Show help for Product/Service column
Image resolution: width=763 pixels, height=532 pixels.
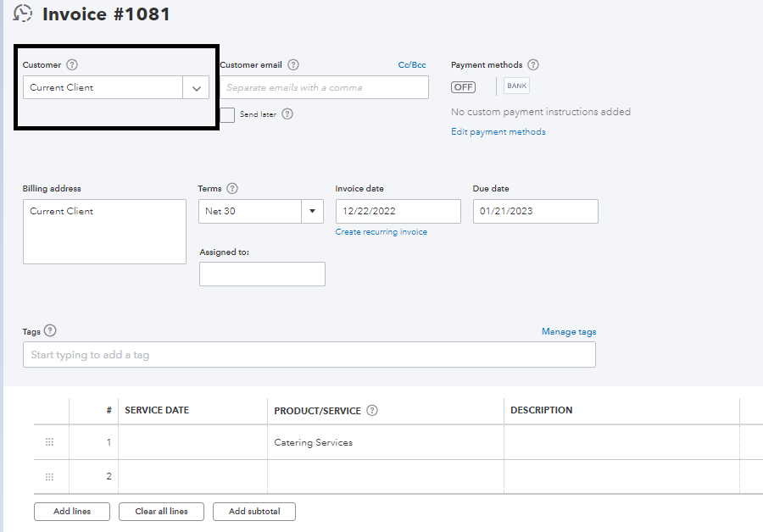pyautogui.click(x=372, y=410)
